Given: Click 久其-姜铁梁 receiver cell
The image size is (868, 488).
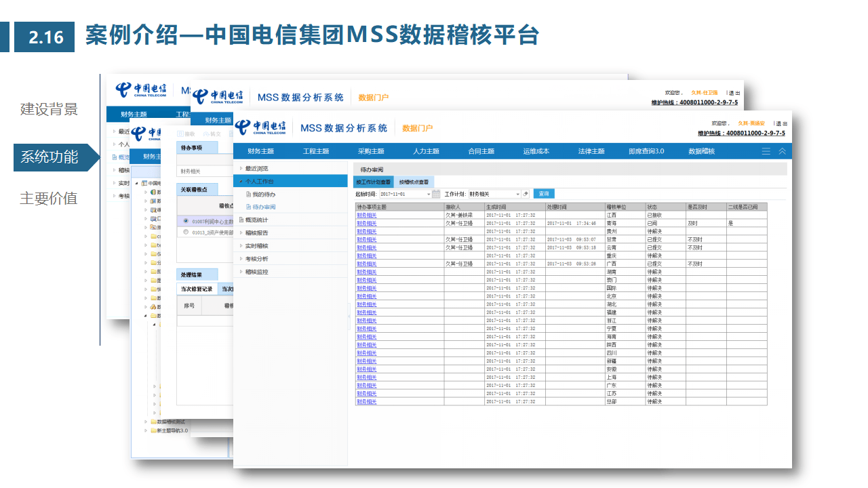Looking at the screenshot, I should coord(465,215).
